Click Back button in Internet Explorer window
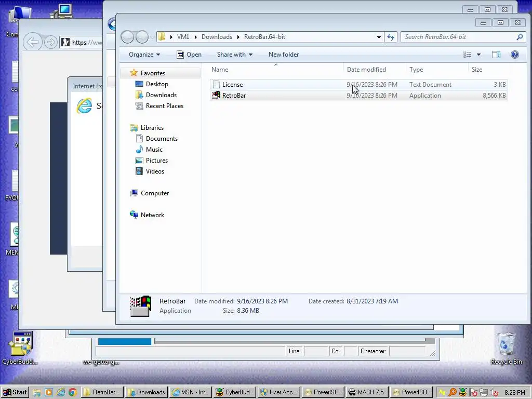 (33, 42)
